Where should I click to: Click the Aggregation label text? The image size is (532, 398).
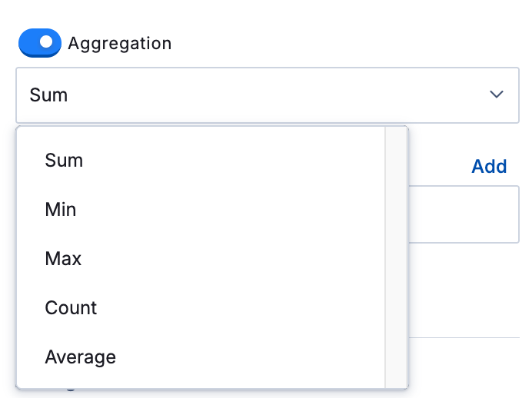[119, 43]
